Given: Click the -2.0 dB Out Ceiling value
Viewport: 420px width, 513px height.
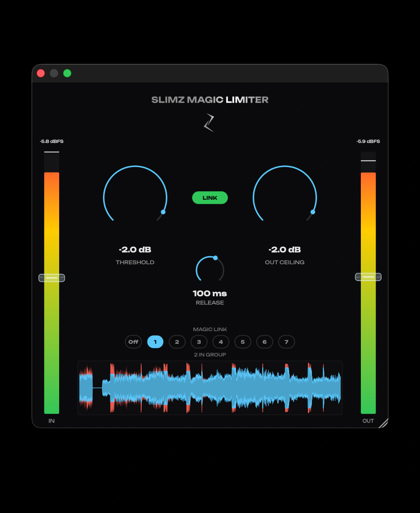Looking at the screenshot, I should pyautogui.click(x=285, y=249).
